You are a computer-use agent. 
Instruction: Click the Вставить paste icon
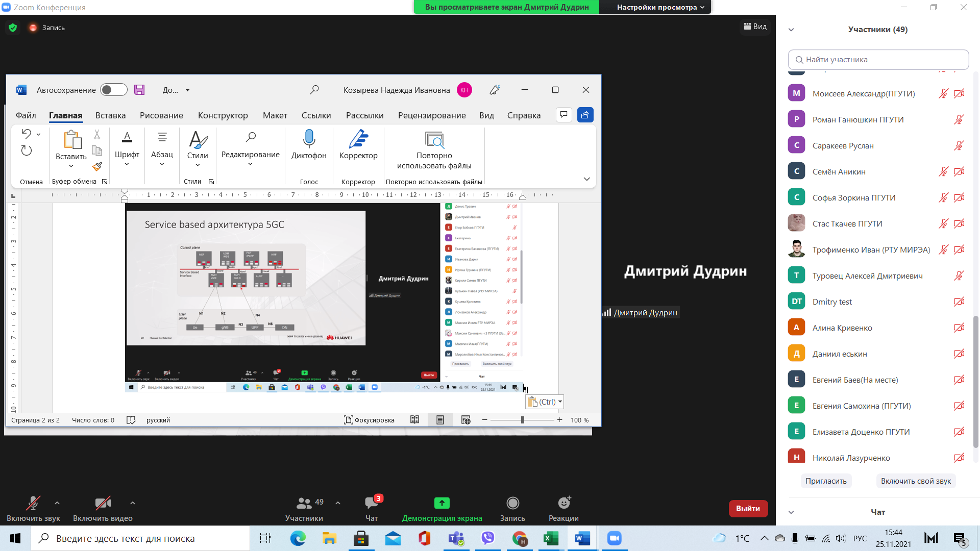(x=72, y=139)
